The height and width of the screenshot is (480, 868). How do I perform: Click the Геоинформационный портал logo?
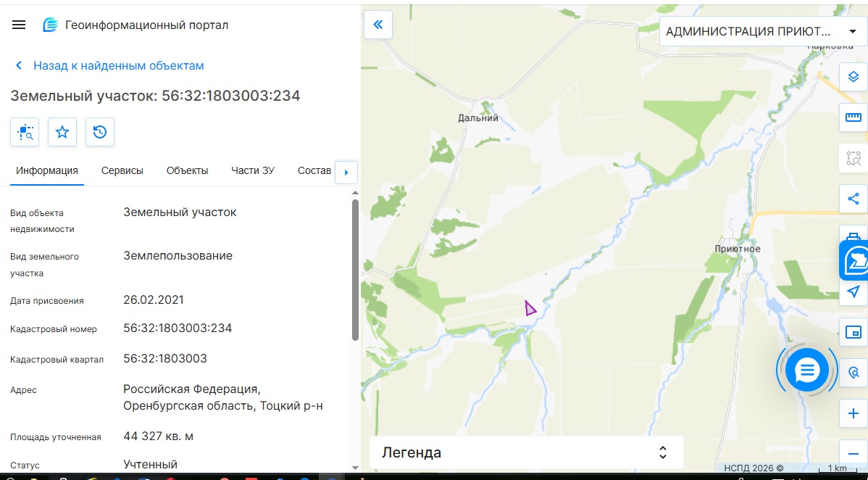coord(51,25)
